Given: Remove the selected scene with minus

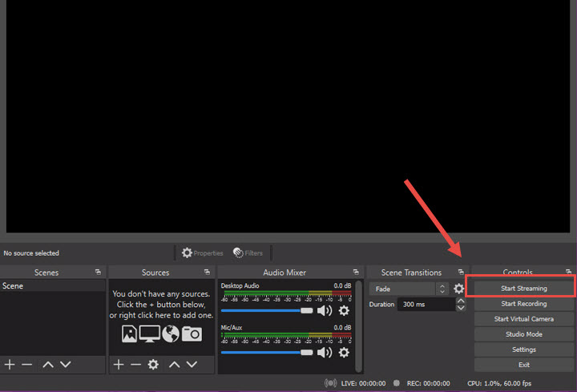Looking at the screenshot, I should coord(27,365).
